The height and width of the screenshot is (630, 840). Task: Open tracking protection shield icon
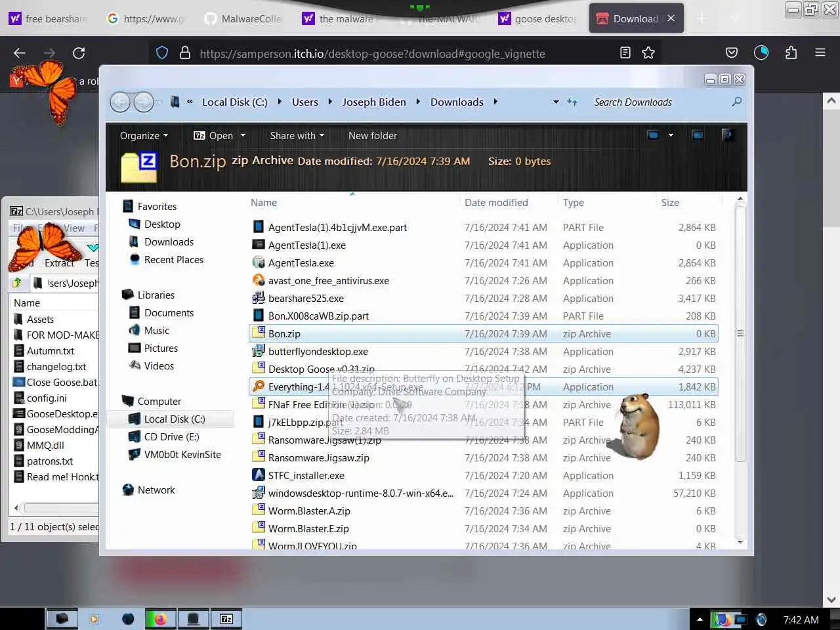(162, 53)
